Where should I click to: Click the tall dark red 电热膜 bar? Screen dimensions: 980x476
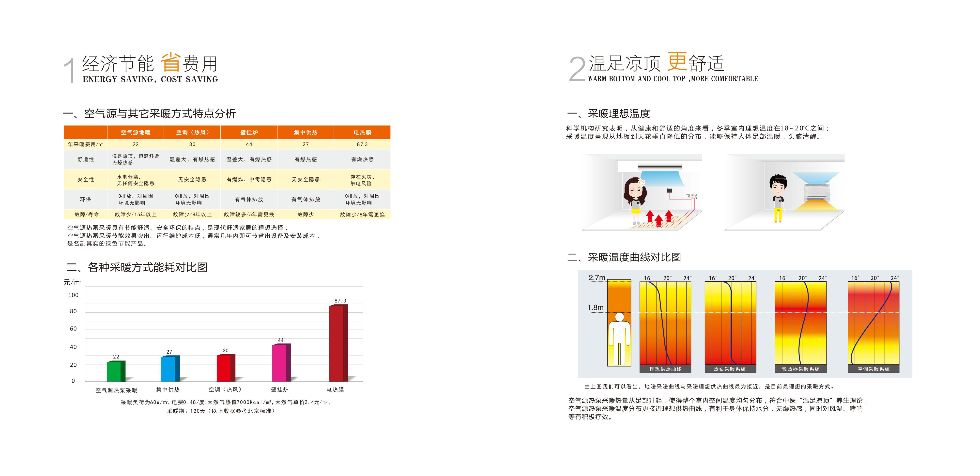[x=338, y=343]
